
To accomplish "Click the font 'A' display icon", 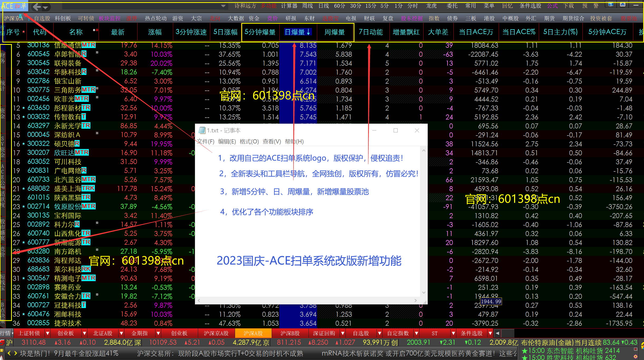I will [x=622, y=4].
